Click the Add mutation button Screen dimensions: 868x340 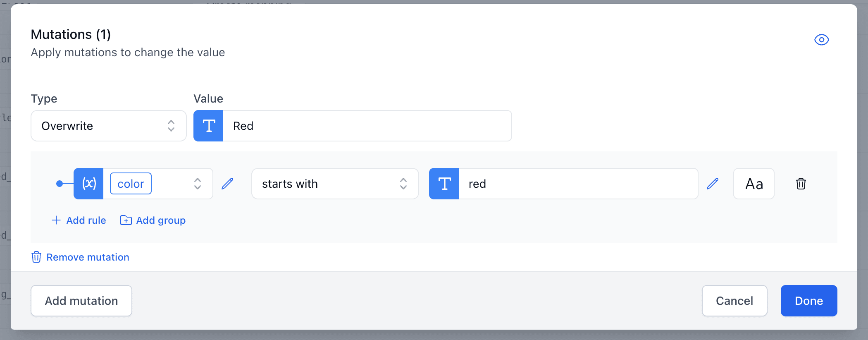[81, 301]
